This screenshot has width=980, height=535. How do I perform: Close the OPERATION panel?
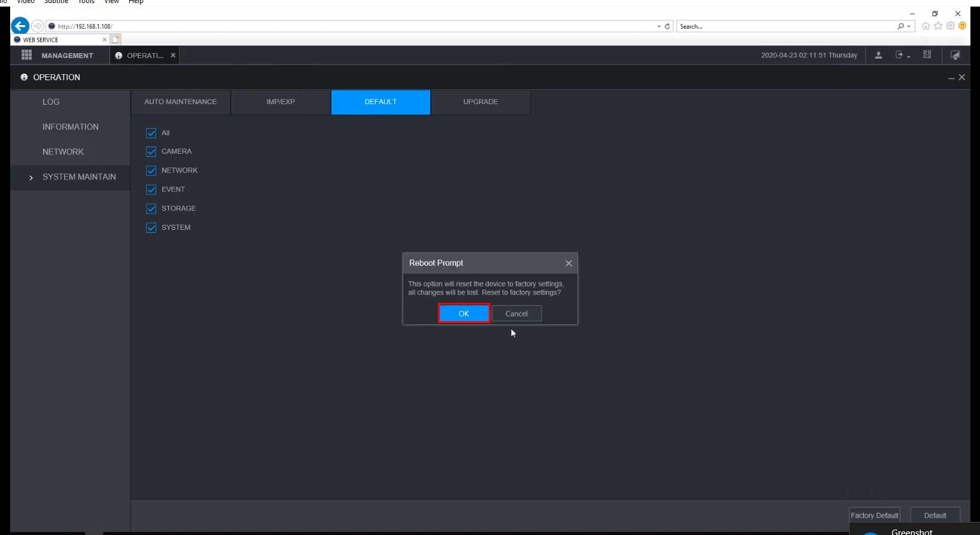coord(962,77)
